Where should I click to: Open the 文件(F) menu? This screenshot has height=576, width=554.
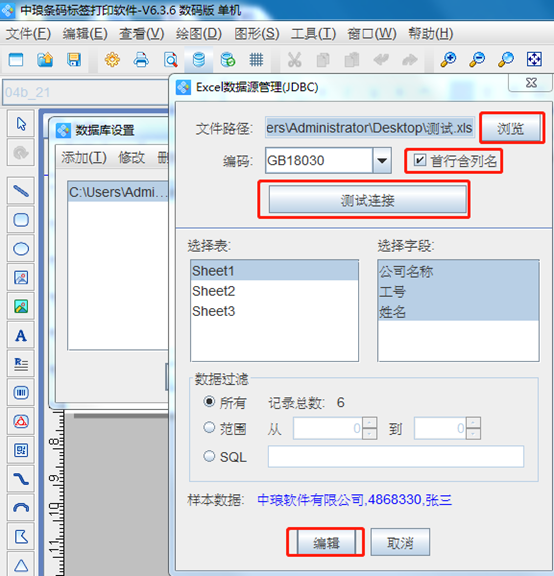point(28,34)
